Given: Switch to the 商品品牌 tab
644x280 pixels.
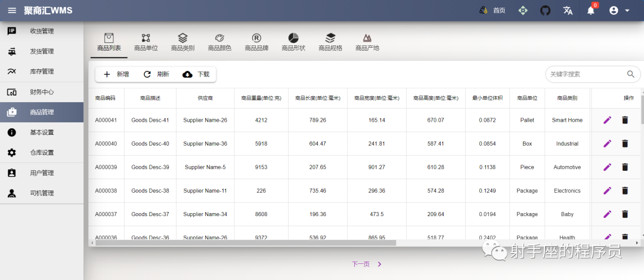Looking at the screenshot, I should (256, 43).
